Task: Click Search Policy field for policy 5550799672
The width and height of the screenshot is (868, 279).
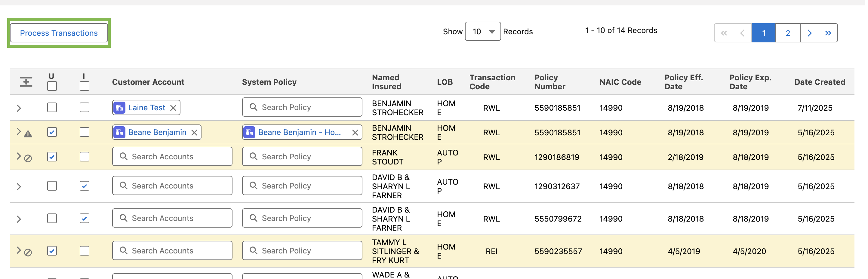Action: click(x=302, y=218)
